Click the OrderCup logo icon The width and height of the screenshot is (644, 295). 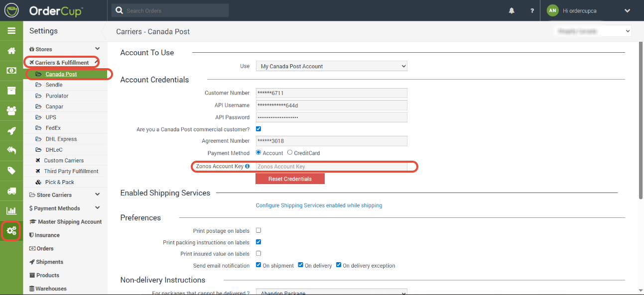(x=11, y=10)
